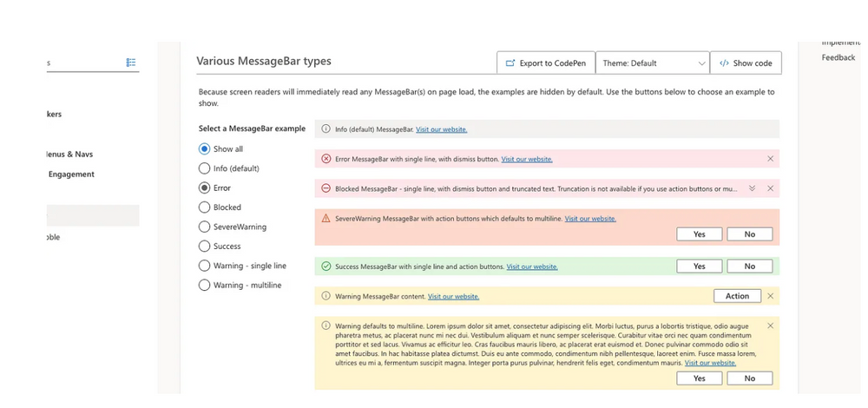
Task: Dismiss the Error MessageBar with X icon
Action: pyautogui.click(x=770, y=159)
